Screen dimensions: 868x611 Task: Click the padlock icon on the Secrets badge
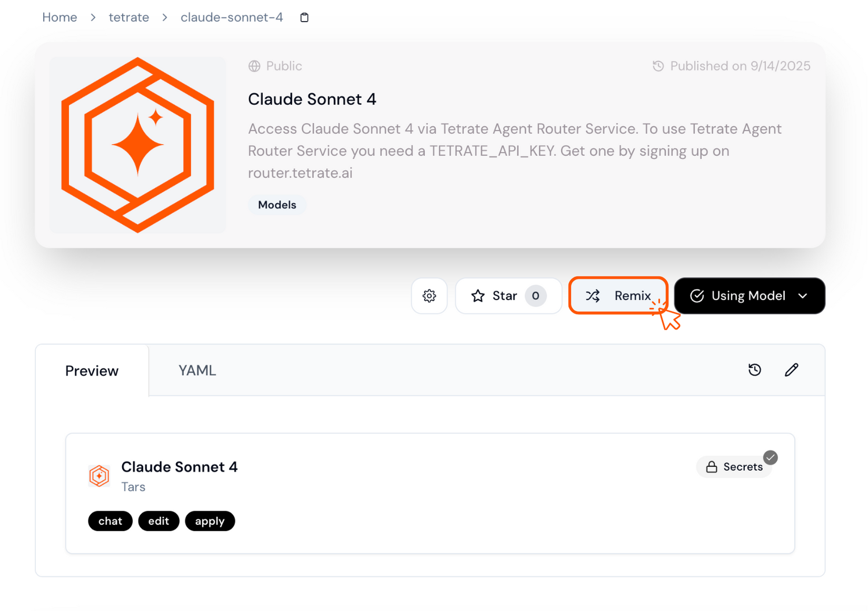click(x=712, y=467)
